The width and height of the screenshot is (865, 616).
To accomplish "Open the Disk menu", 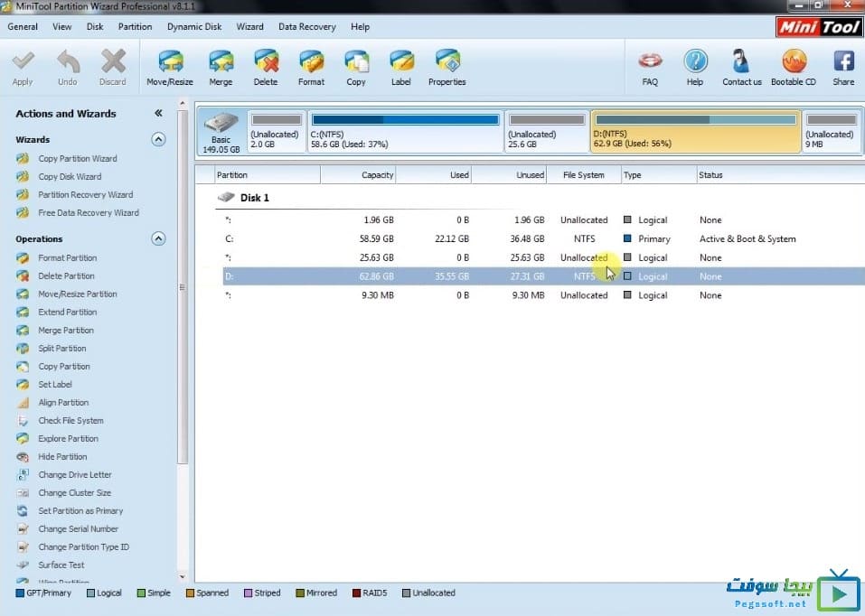I will [95, 26].
